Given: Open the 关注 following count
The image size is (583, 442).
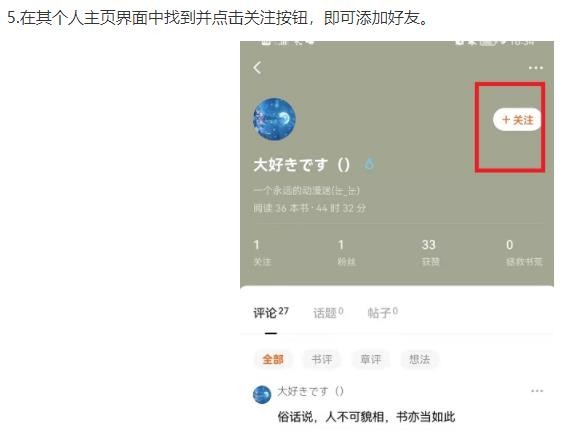Looking at the screenshot, I should coord(262,253).
